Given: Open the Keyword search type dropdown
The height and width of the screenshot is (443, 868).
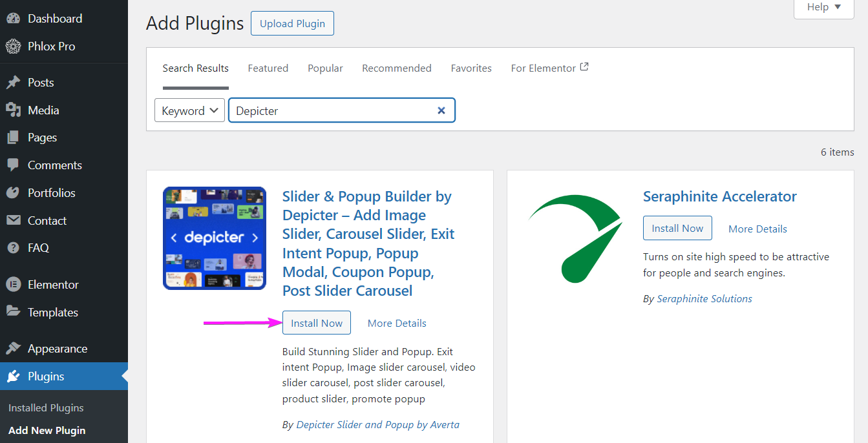Looking at the screenshot, I should tap(190, 110).
